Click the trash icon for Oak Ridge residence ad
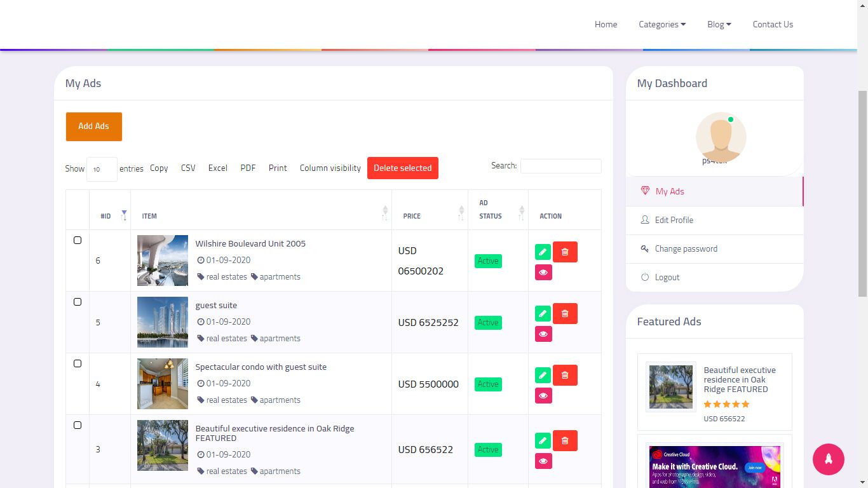The height and width of the screenshot is (488, 868). pyautogui.click(x=565, y=440)
